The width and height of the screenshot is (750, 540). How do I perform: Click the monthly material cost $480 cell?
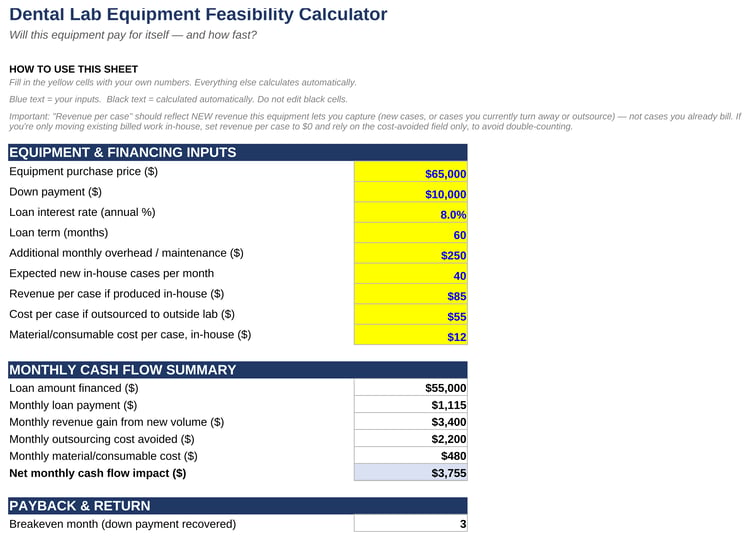[x=410, y=455]
